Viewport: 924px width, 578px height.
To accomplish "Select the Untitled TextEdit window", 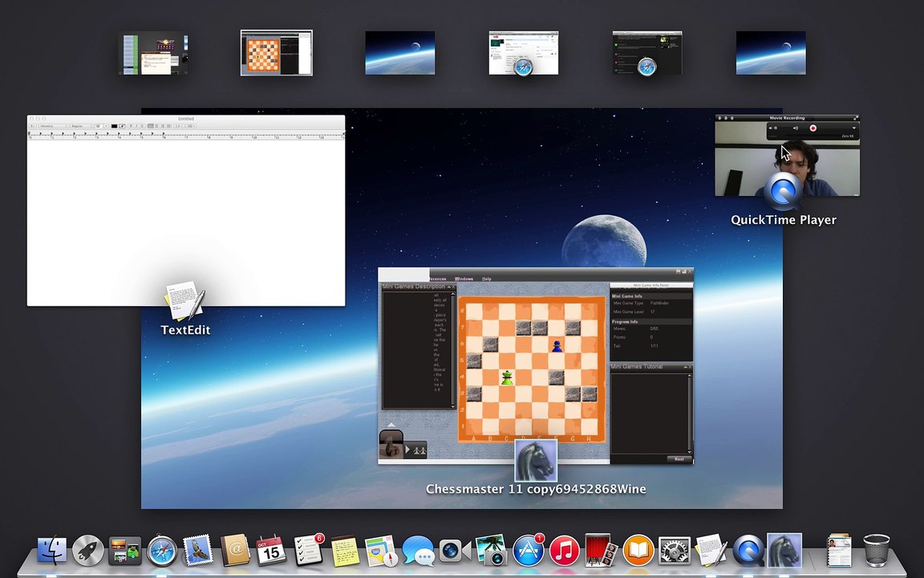I will pos(186,210).
